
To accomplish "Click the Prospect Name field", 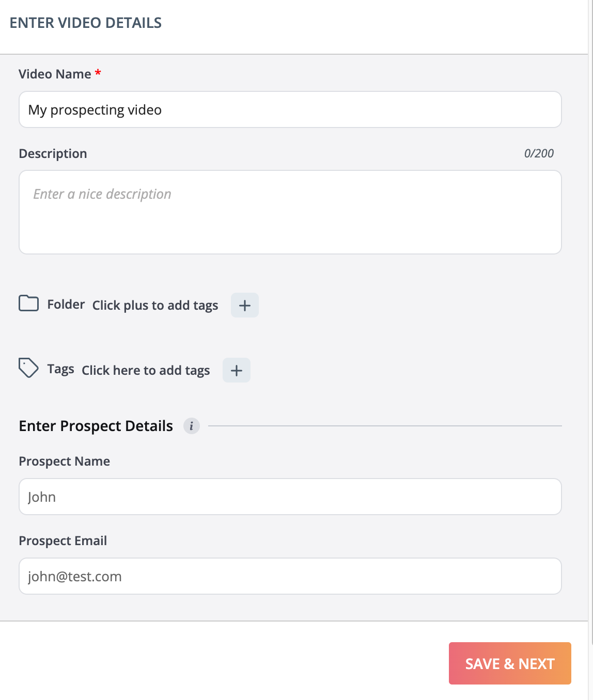I will tap(290, 497).
